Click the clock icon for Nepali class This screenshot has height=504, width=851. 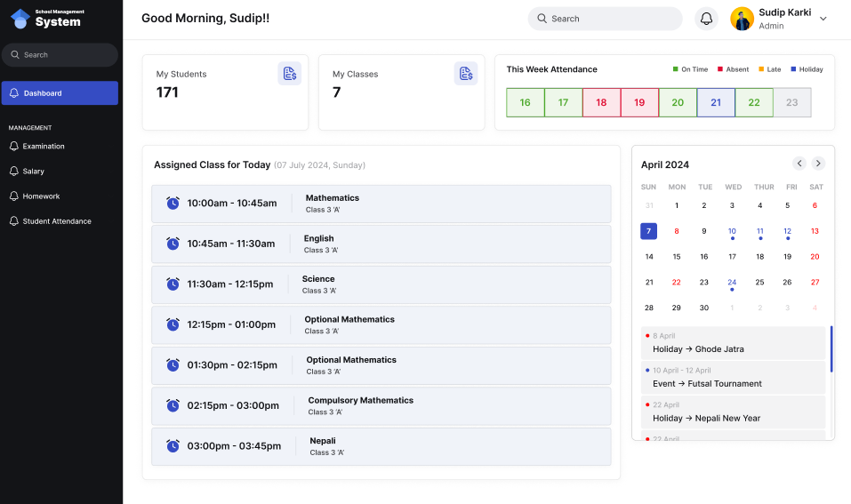click(x=173, y=446)
